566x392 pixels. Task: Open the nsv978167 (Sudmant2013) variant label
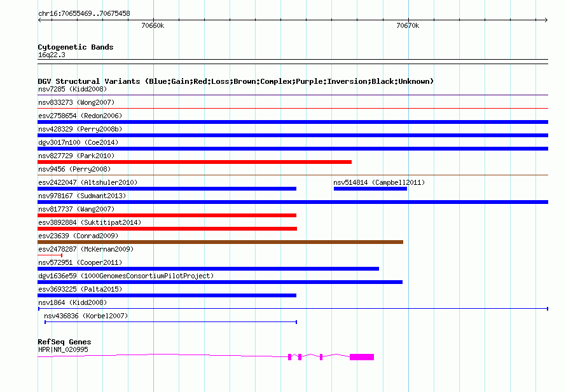82,196
